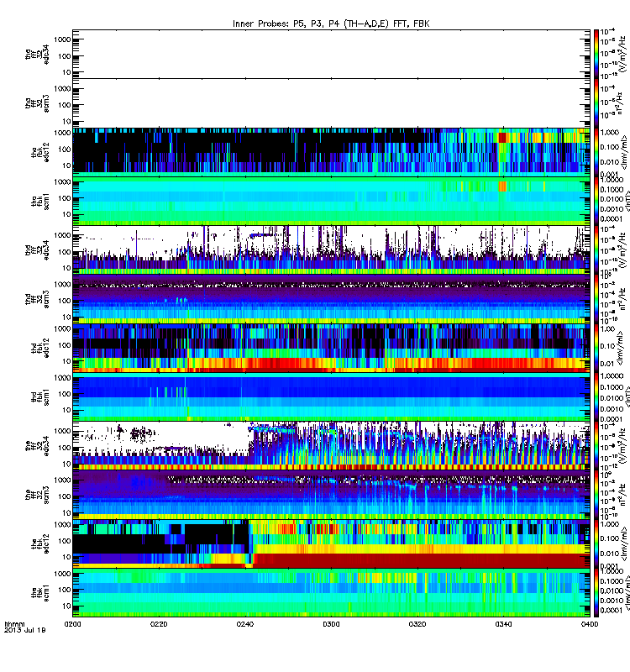Viewport: 630px width, 672px height.
Task: Click the the fff edc34 spectrogram panel
Action: (331, 446)
